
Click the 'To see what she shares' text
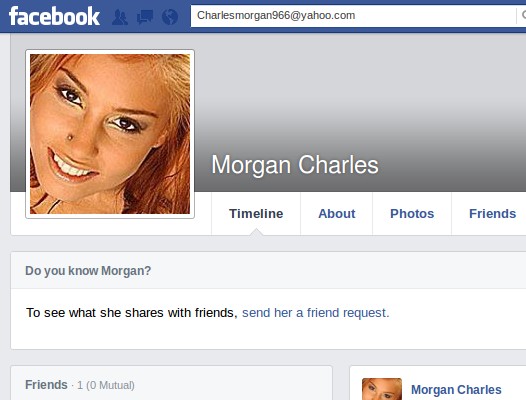132,313
